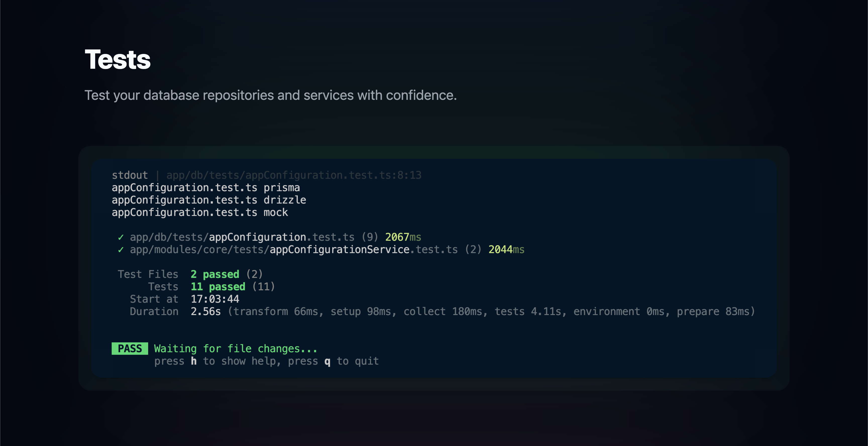868x446 pixels.
Task: Select the appConfiguration.test.ts mock line
Action: 199,212
